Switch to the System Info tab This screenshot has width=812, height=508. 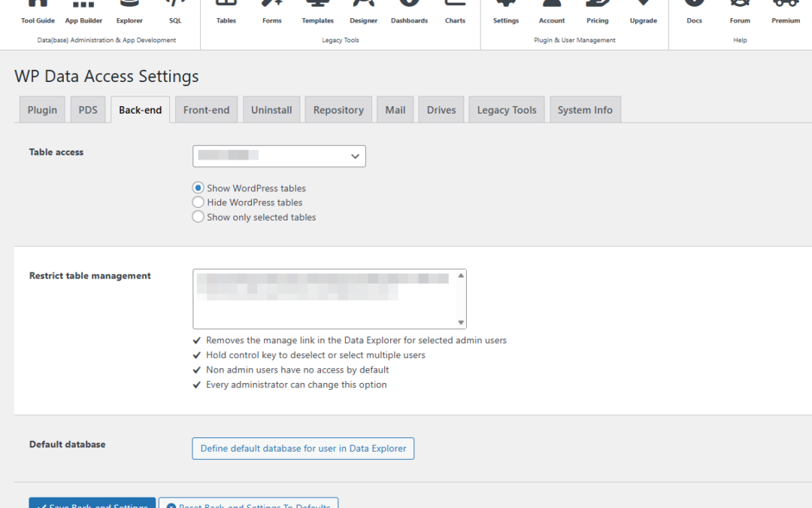coord(585,110)
